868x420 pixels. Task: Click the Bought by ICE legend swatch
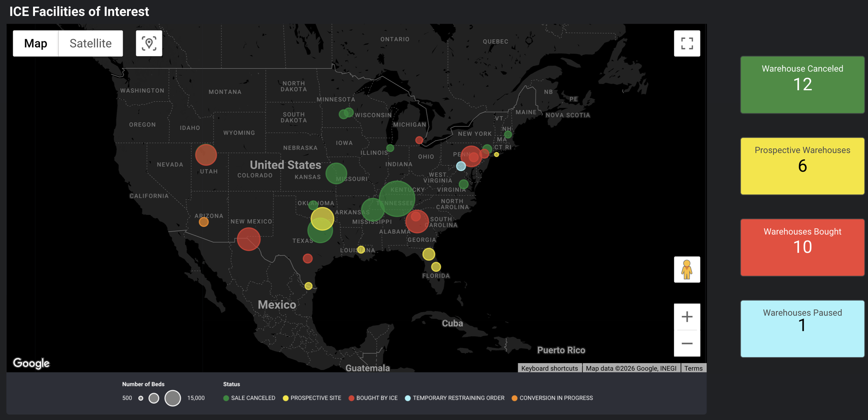click(x=351, y=398)
